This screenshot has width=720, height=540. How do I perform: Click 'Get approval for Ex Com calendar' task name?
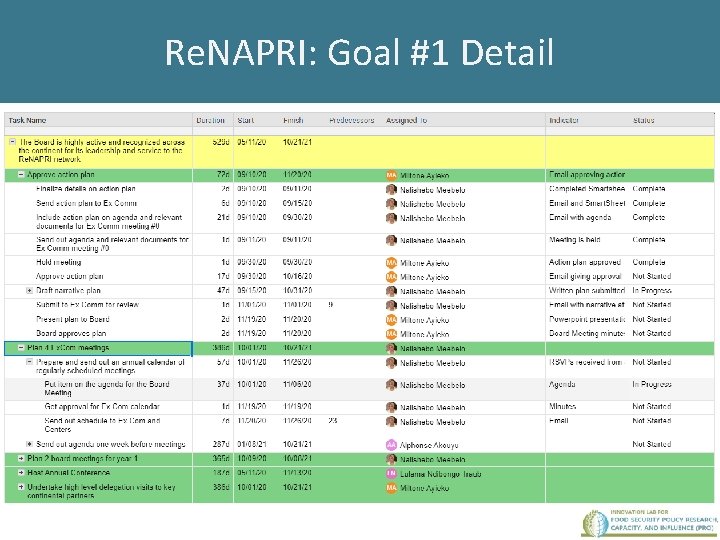[x=102, y=406]
